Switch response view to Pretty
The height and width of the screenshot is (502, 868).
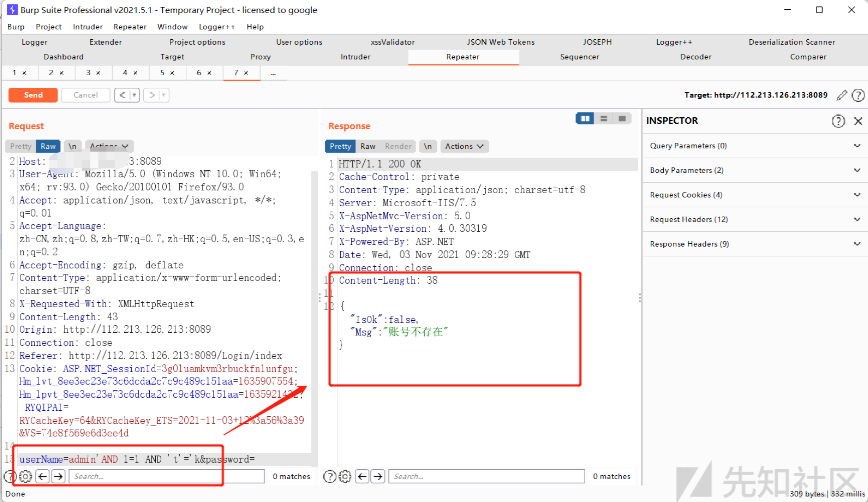[340, 146]
